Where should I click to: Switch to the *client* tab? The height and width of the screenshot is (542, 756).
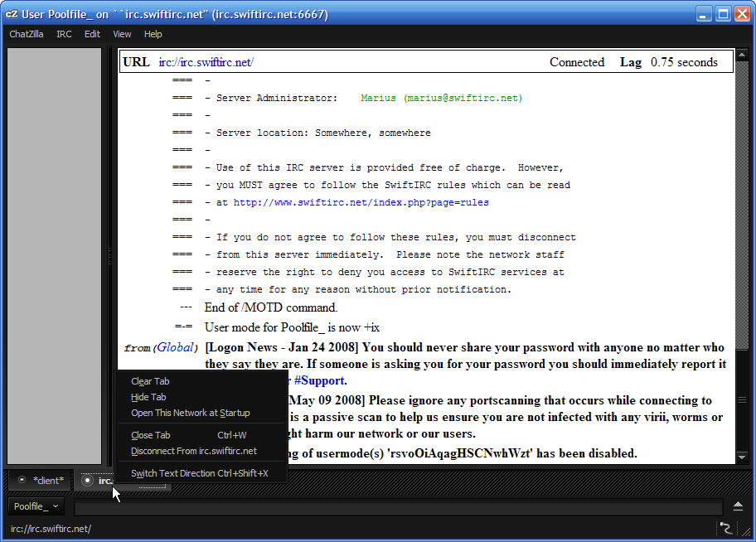click(x=41, y=481)
